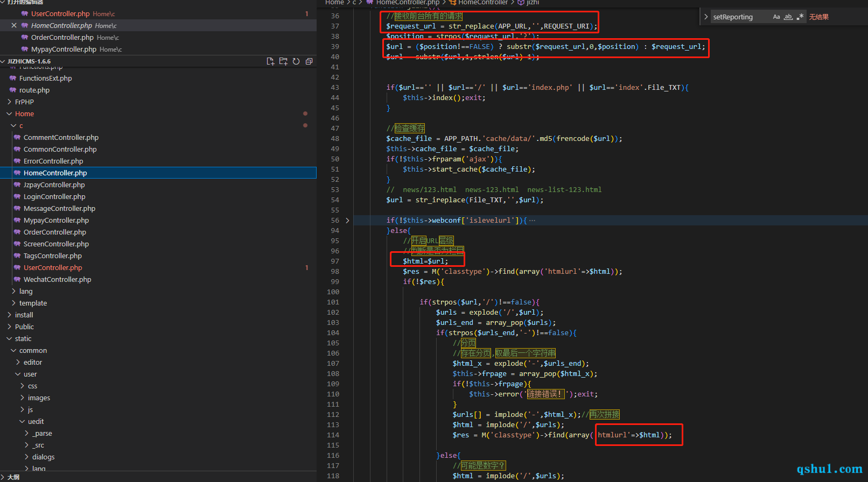Expand the js folder under user

coord(23,409)
